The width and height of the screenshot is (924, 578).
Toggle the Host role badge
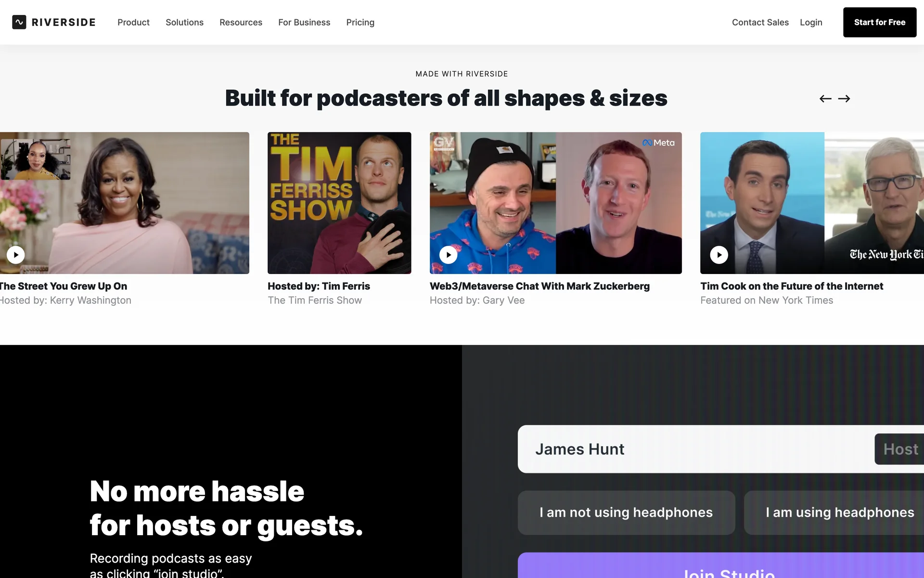pos(899,449)
